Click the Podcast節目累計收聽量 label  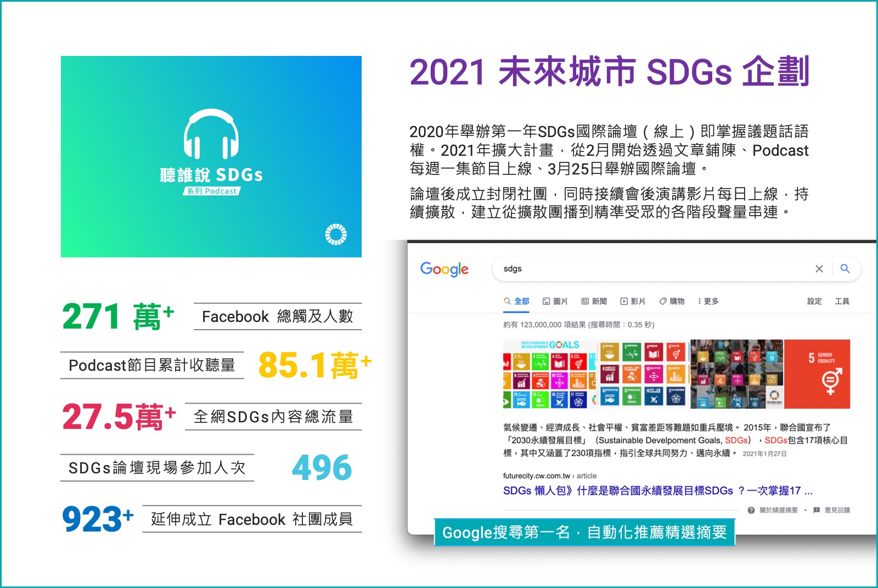point(152,365)
